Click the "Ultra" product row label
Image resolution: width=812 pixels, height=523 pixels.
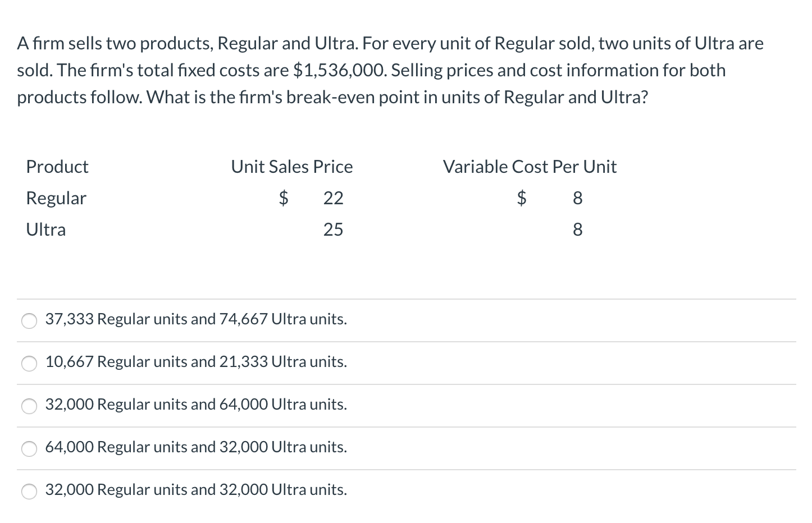click(46, 230)
